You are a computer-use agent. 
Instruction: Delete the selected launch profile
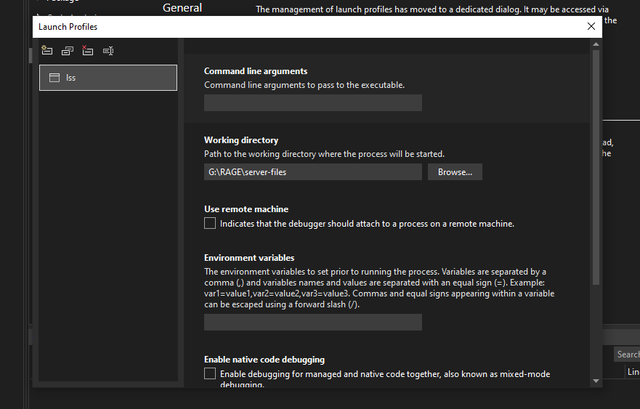[x=87, y=51]
